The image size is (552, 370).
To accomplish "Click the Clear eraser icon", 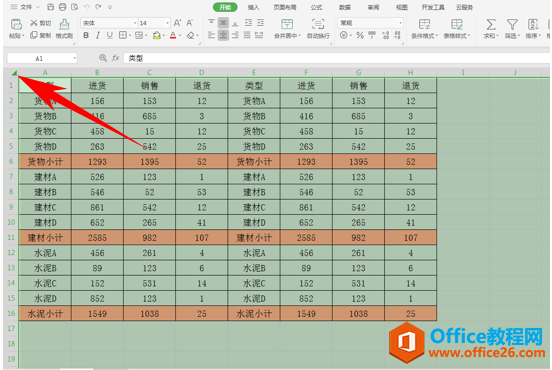I will [x=190, y=35].
